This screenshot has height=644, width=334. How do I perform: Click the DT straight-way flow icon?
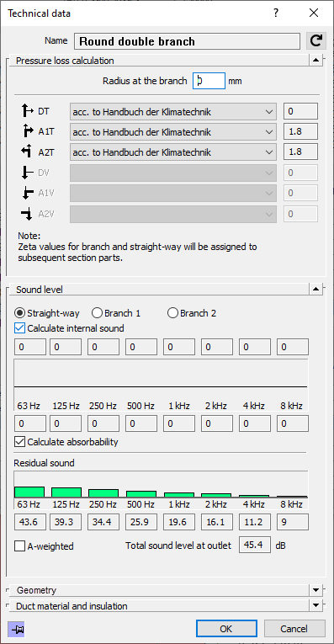(x=28, y=111)
